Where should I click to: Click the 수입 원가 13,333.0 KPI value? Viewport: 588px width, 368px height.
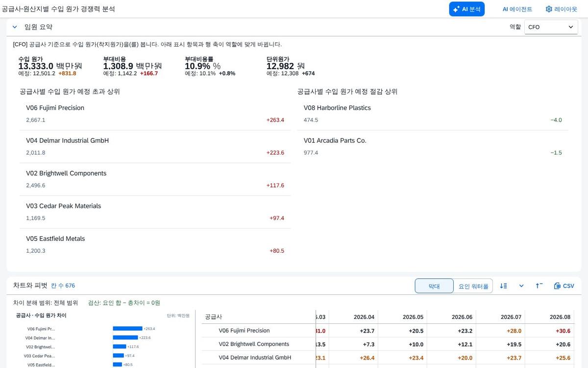(x=50, y=66)
